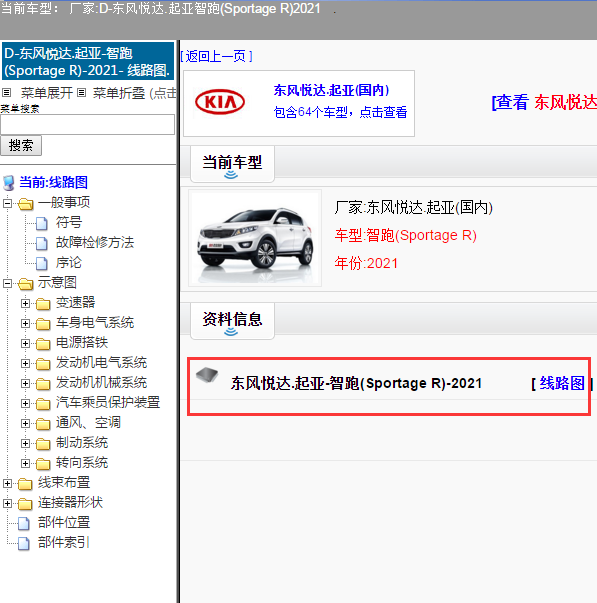Open the 资料信息 tab
597x603 pixels.
232,321
